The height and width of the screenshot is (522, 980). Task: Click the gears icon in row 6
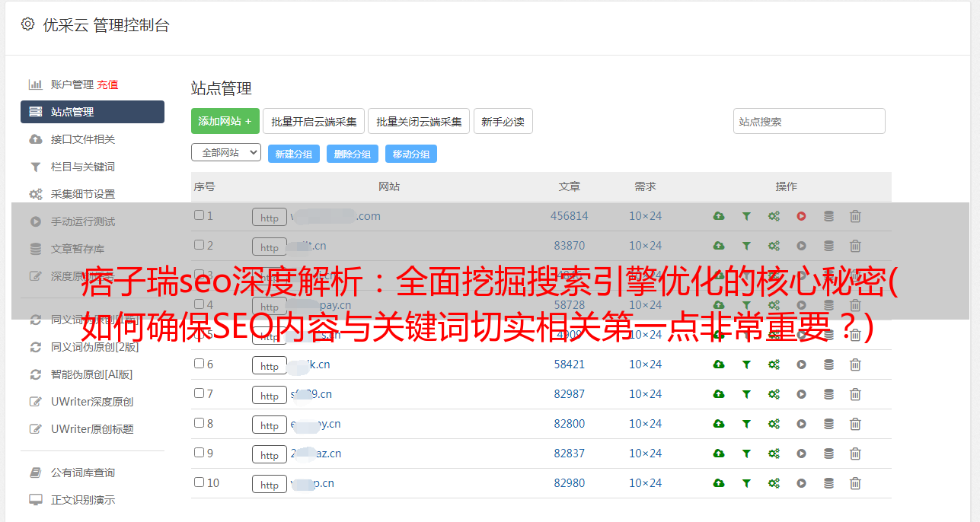[774, 364]
